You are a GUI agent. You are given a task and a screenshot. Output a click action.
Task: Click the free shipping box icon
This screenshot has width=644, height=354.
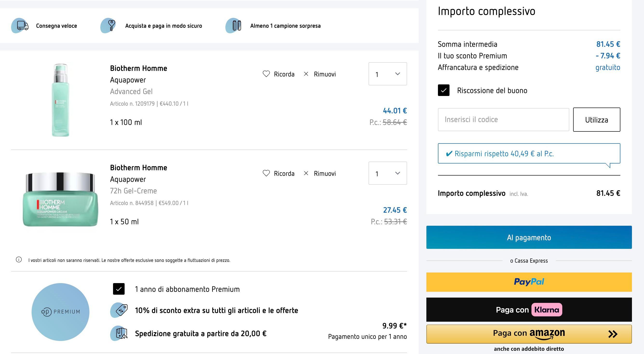point(120,333)
